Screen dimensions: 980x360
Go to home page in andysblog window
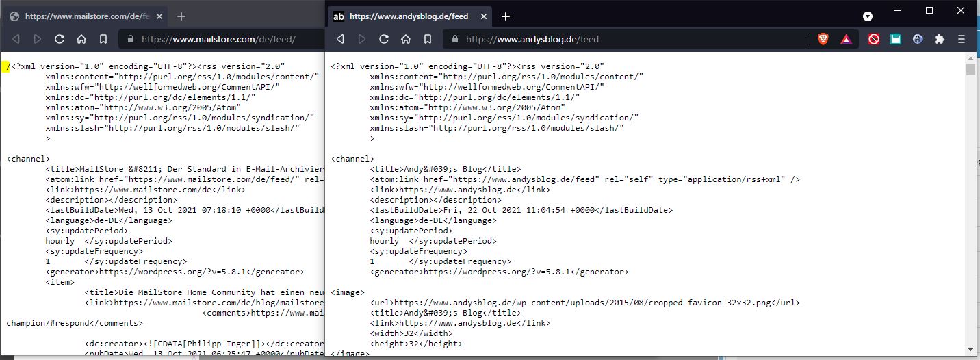(406, 39)
